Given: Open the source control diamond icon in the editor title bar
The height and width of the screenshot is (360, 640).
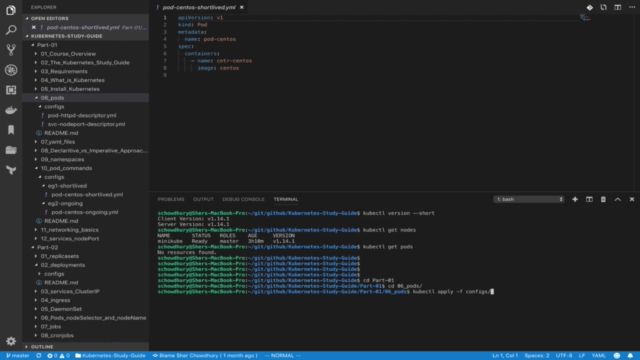Looking at the screenshot, I should coord(589,7).
